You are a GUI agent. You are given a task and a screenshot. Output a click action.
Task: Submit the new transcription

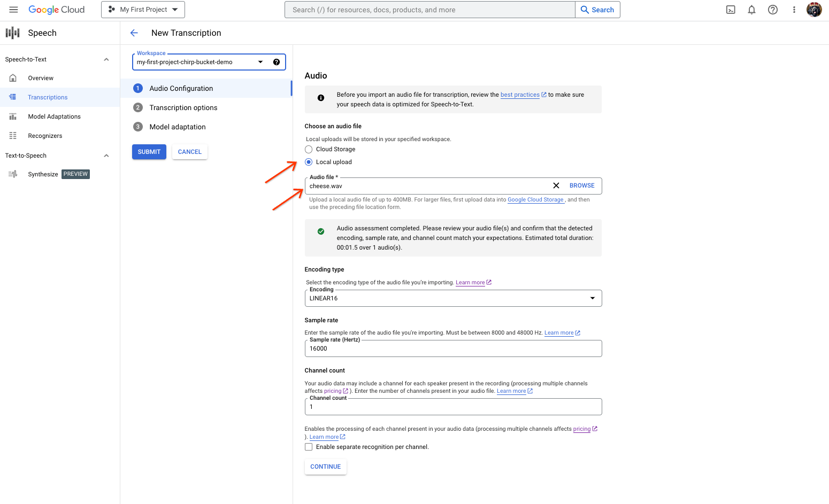point(149,151)
